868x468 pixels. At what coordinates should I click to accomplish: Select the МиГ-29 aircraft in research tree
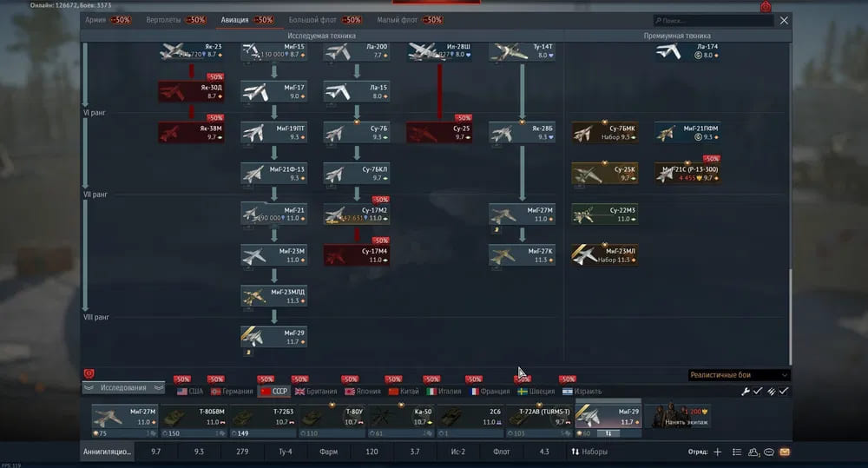click(273, 336)
